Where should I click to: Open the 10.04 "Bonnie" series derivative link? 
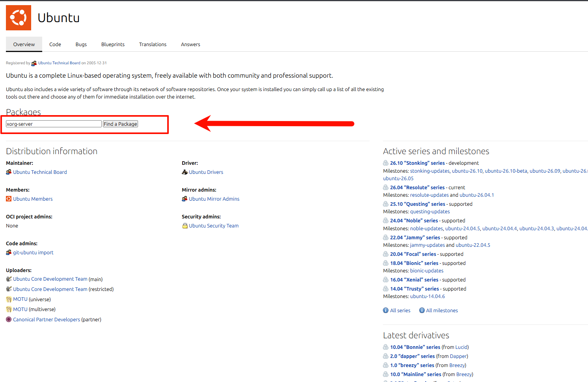click(415, 347)
